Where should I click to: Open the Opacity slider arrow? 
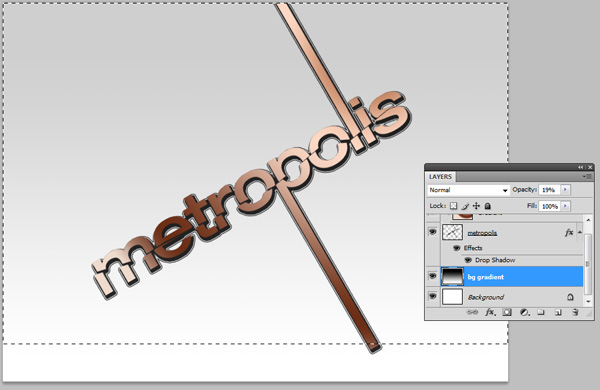coord(566,189)
